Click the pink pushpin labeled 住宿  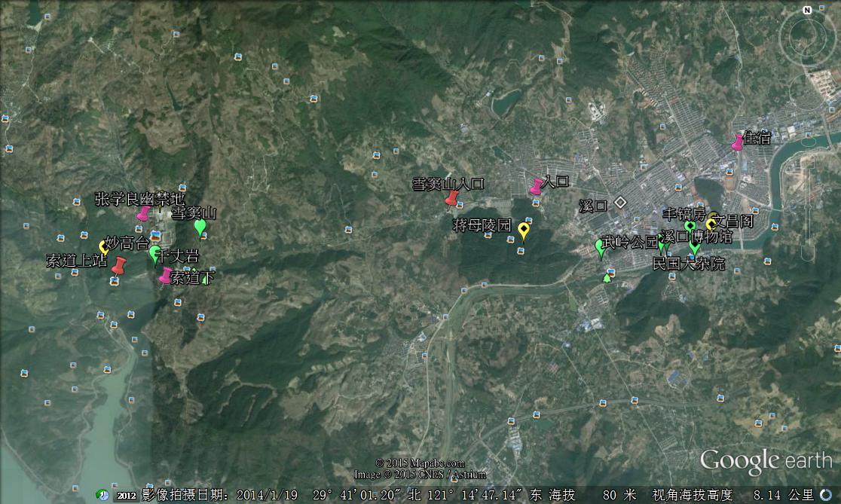(738, 142)
